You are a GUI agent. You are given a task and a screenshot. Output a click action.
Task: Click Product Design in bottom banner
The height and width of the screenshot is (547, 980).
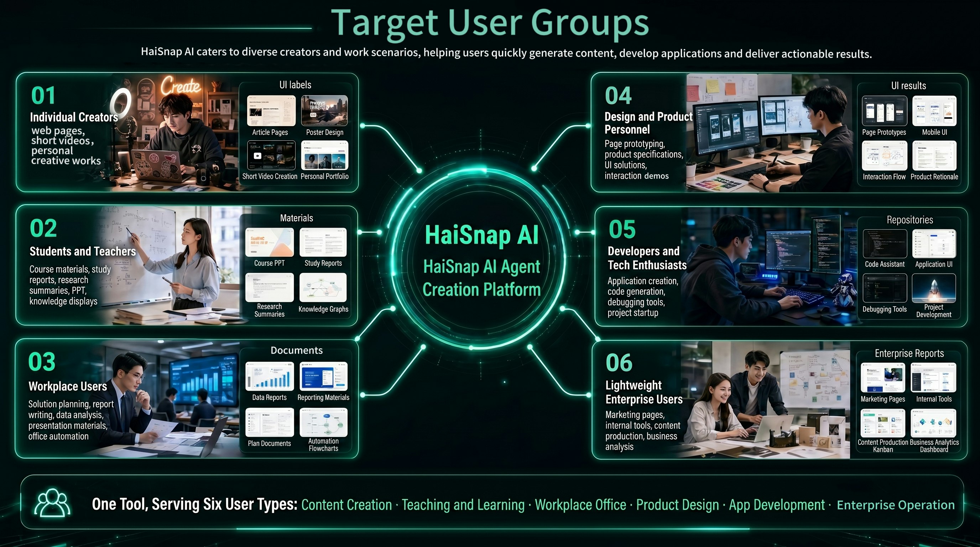(678, 505)
